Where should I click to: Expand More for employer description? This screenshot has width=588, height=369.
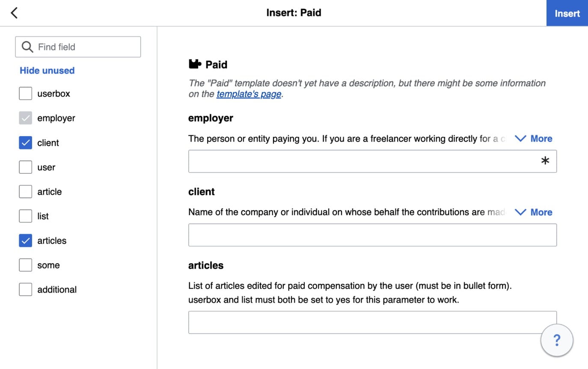click(534, 139)
